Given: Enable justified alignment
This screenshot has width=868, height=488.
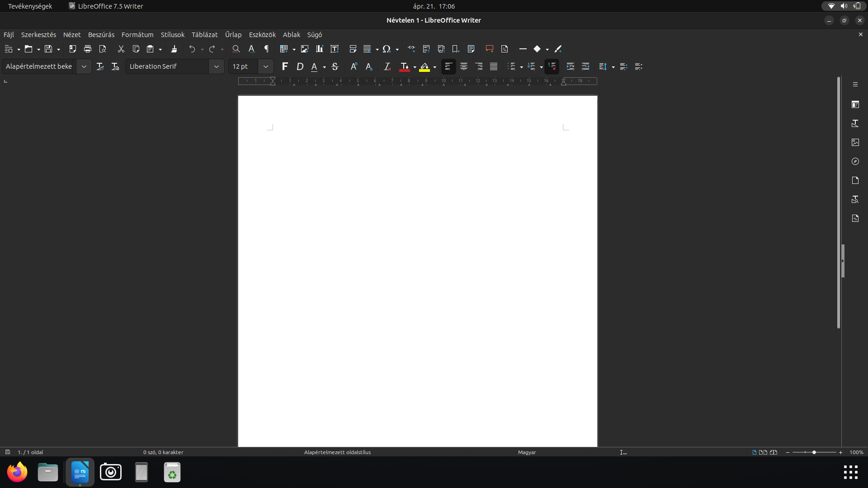Looking at the screenshot, I should pos(494,66).
